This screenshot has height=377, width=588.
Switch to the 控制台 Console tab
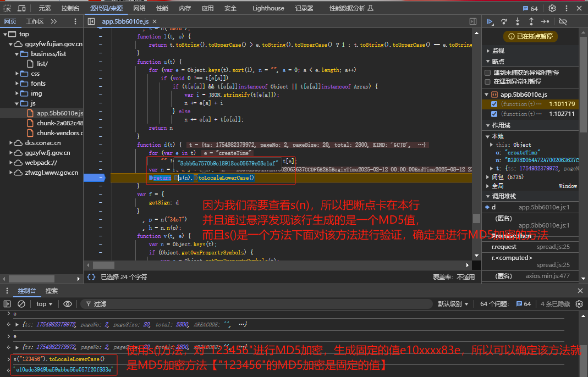coord(70,8)
